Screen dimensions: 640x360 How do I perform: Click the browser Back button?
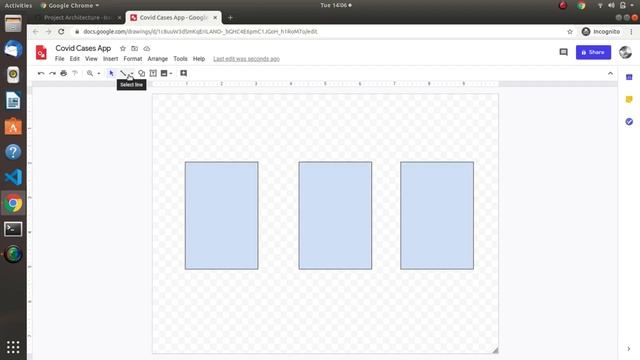pyautogui.click(x=36, y=31)
